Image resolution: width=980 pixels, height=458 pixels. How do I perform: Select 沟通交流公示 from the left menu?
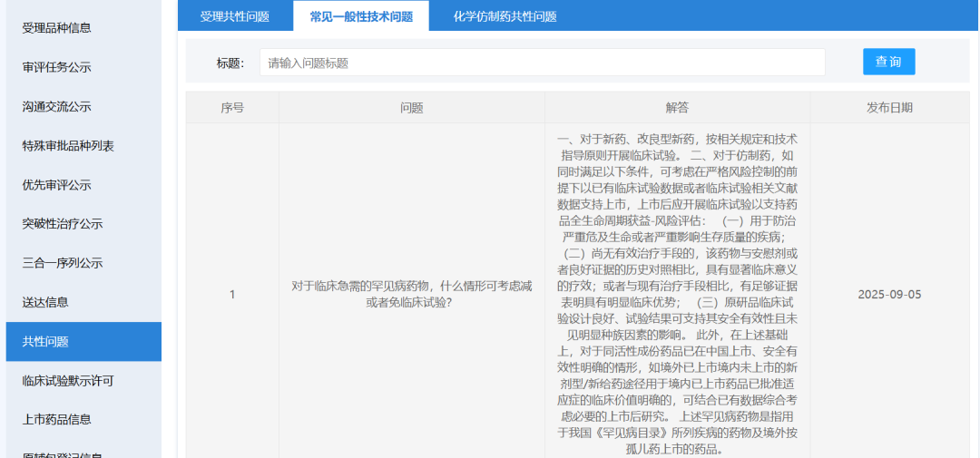pyautogui.click(x=57, y=106)
